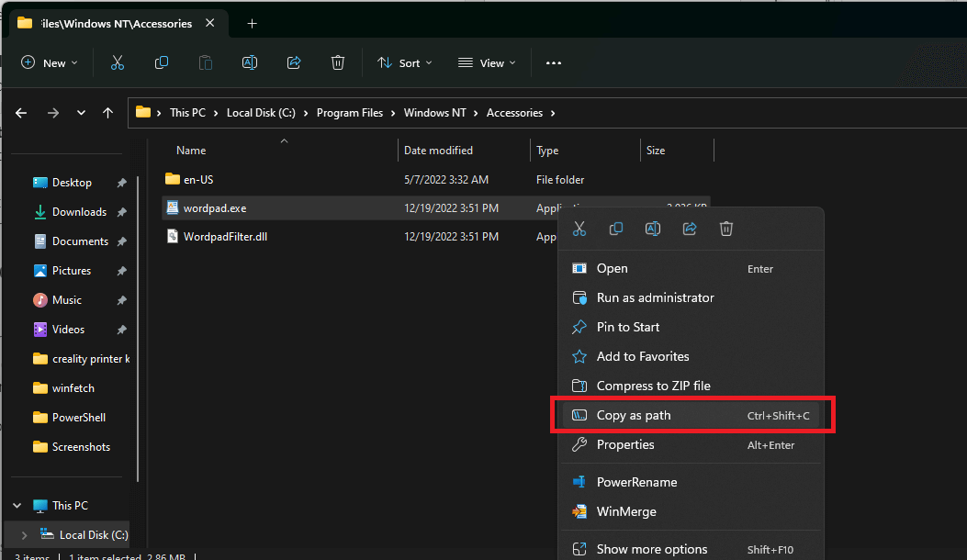The height and width of the screenshot is (560, 967).
Task: Open the Sort dropdown menu
Action: tap(405, 63)
